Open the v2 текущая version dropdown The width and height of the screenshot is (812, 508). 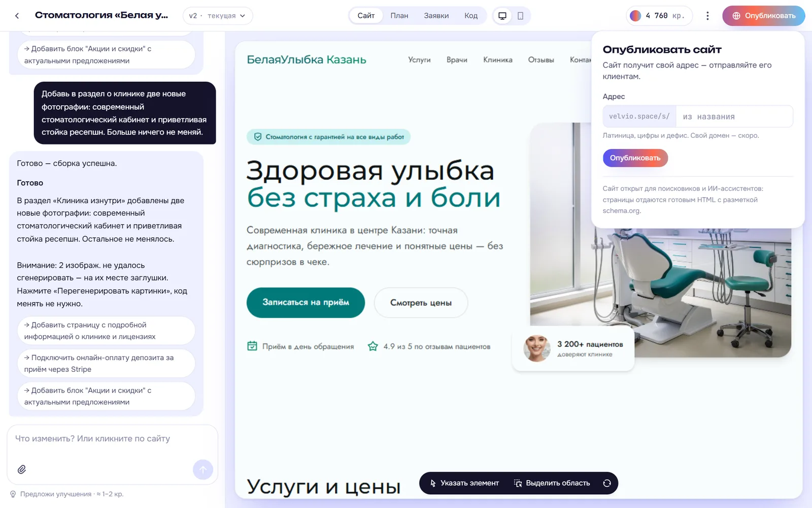pyautogui.click(x=218, y=16)
